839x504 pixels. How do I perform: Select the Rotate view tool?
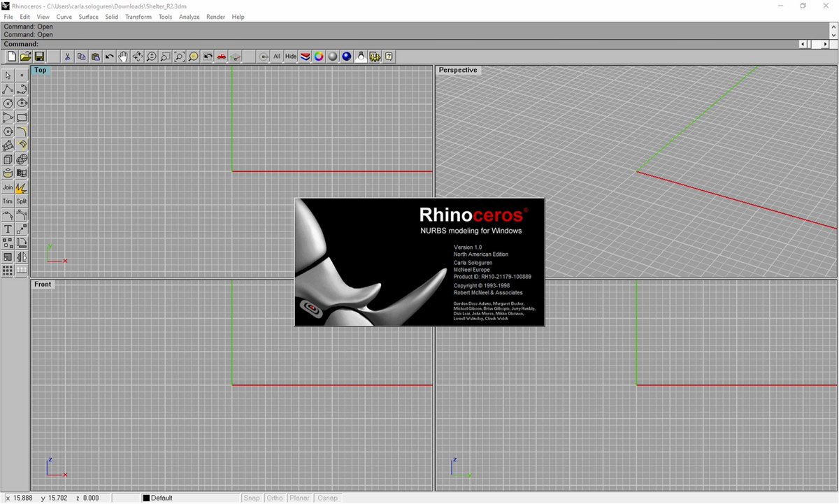coord(138,57)
